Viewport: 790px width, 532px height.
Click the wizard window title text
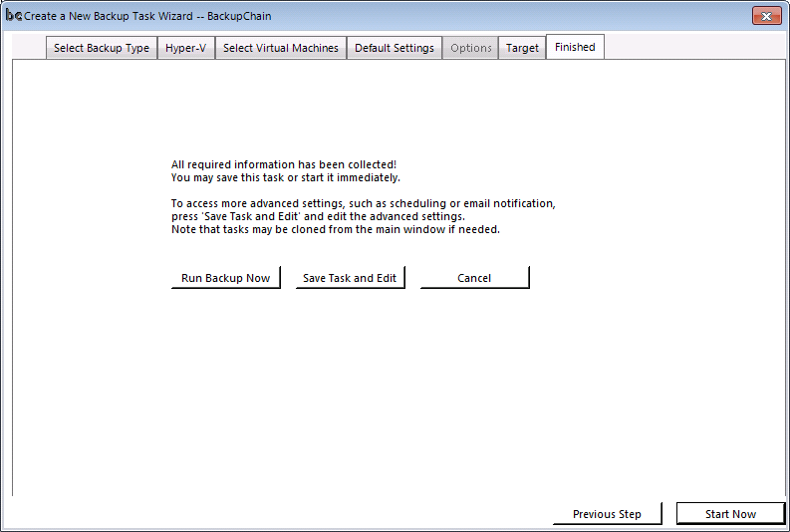(147, 16)
